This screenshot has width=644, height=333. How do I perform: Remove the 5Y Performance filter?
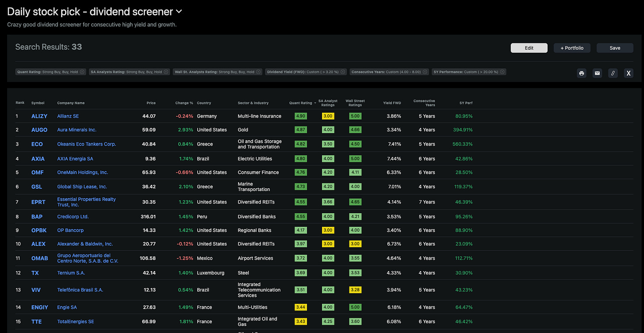click(502, 71)
